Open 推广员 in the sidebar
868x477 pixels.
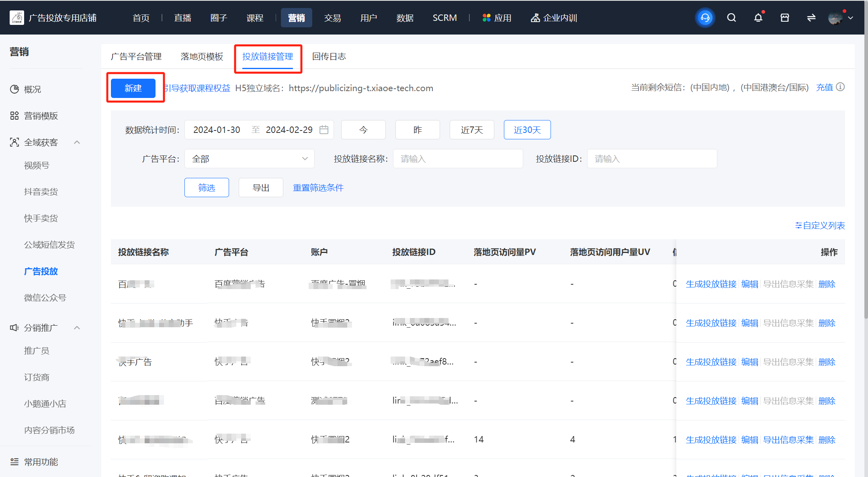click(x=37, y=351)
